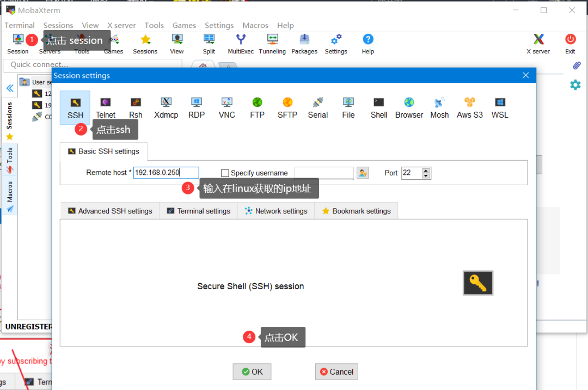
Task: Click the Session toolbar icon
Action: point(17,44)
